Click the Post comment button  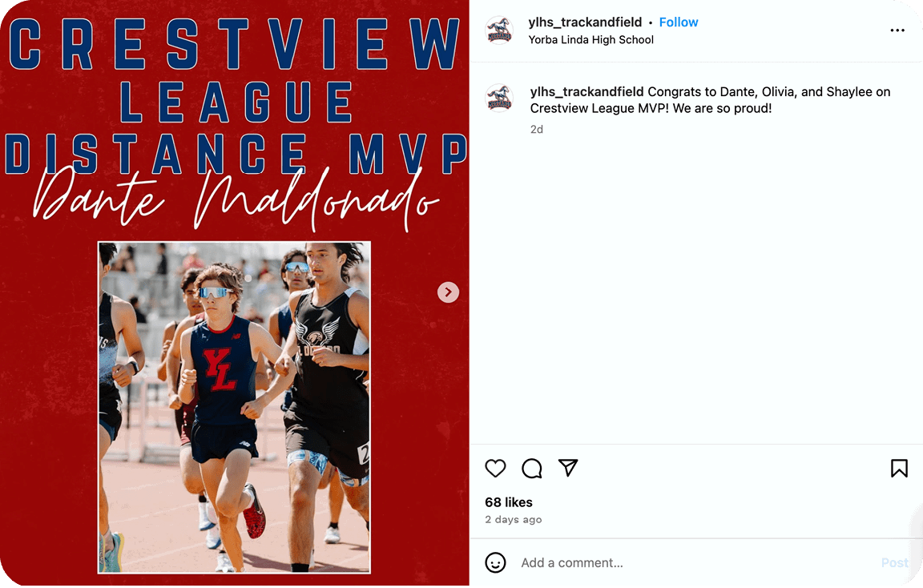point(895,562)
